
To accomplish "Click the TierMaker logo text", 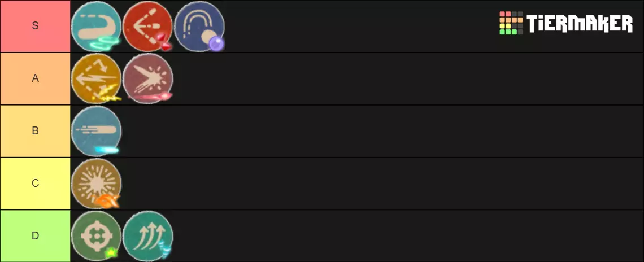I will 580,24.
